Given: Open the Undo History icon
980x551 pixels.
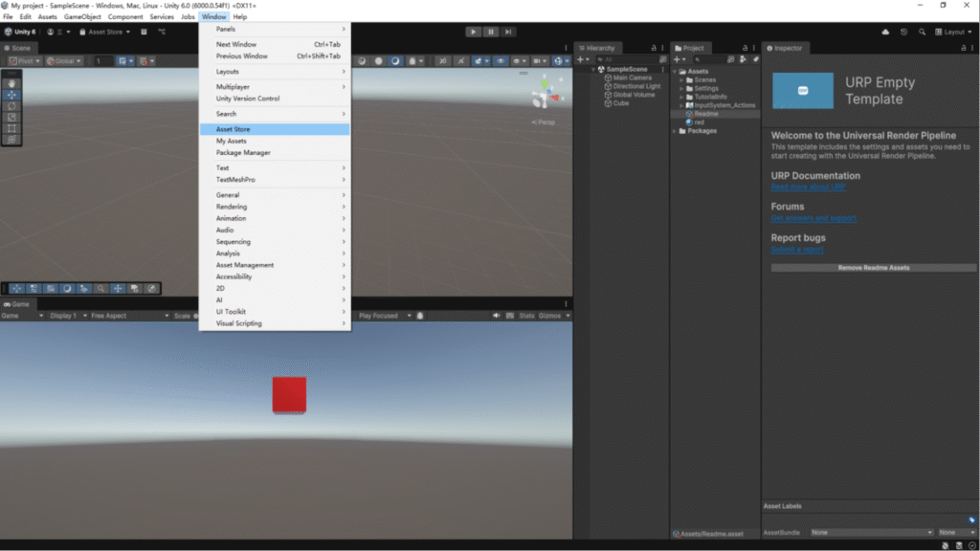Looking at the screenshot, I should click(903, 32).
